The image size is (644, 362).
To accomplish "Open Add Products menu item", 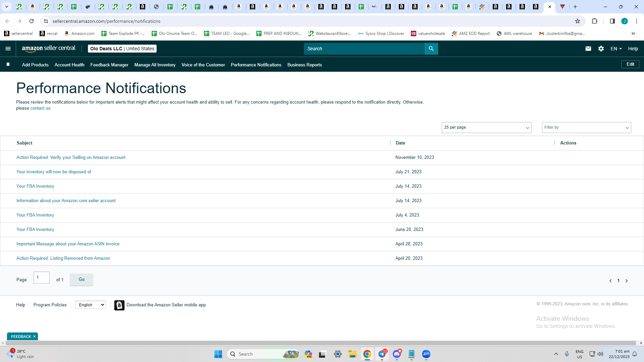I will [35, 65].
